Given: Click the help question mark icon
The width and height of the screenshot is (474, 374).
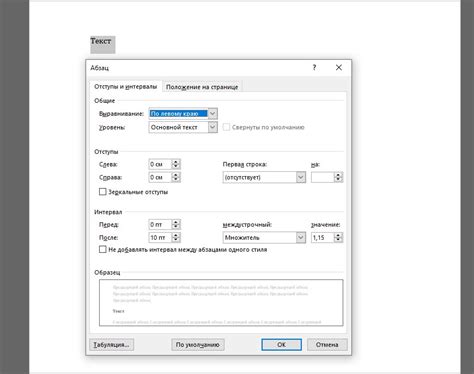Looking at the screenshot, I should (x=314, y=68).
